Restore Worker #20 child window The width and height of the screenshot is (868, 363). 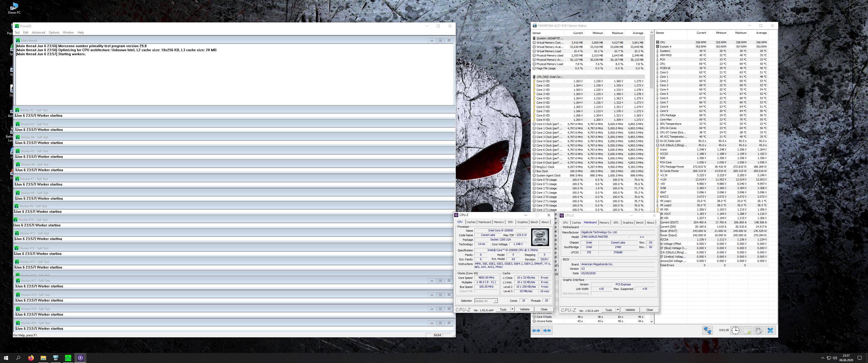(440, 323)
